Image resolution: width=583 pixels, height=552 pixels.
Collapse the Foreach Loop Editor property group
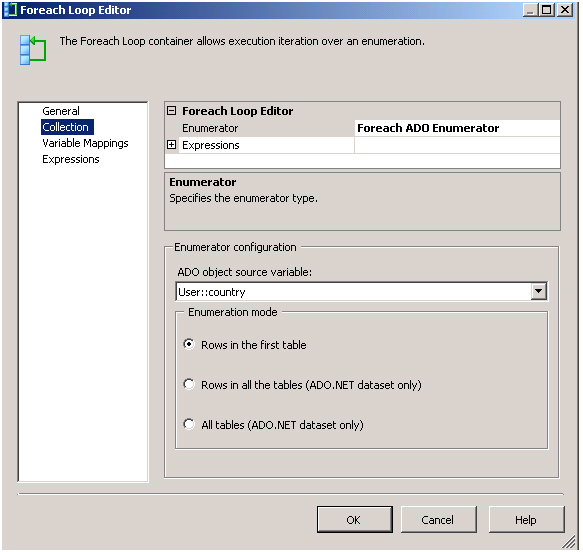pyautogui.click(x=171, y=110)
